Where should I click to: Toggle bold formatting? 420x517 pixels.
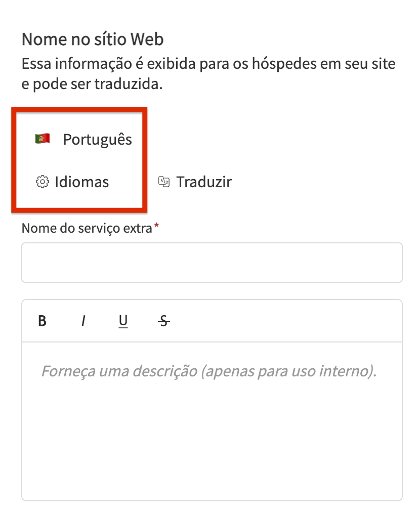[x=43, y=321]
